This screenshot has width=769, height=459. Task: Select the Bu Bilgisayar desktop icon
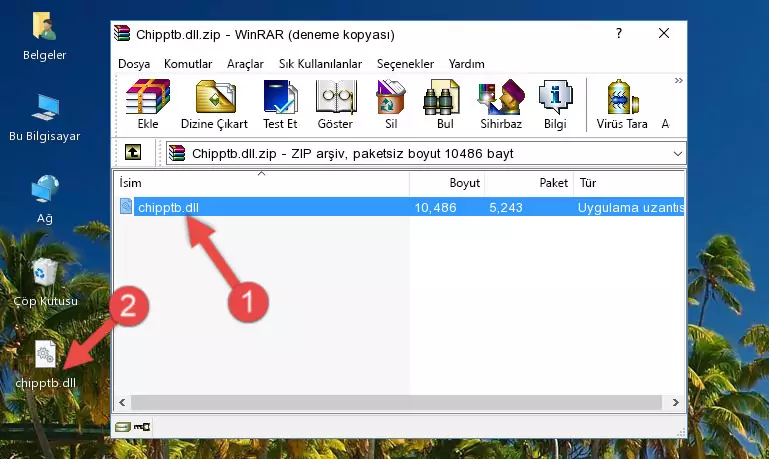point(45,118)
